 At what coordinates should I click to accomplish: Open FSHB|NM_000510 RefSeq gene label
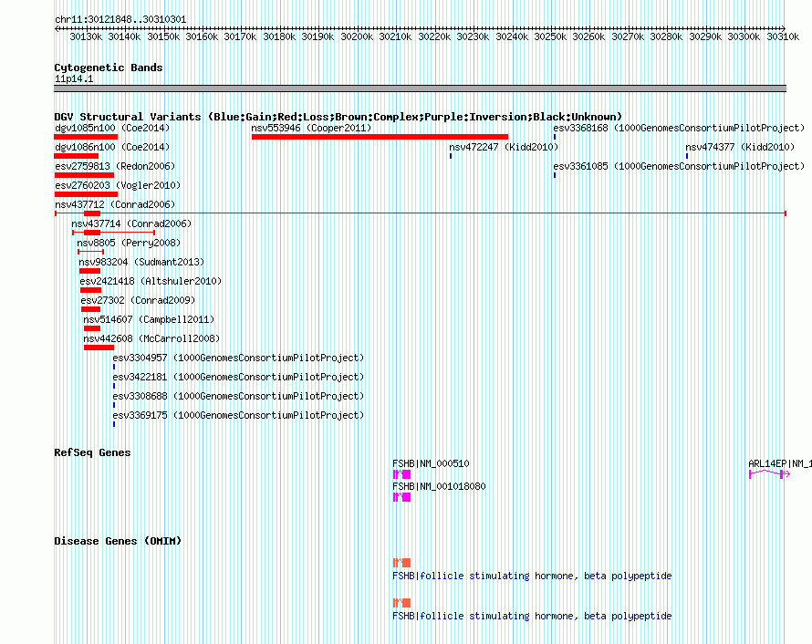431,463
